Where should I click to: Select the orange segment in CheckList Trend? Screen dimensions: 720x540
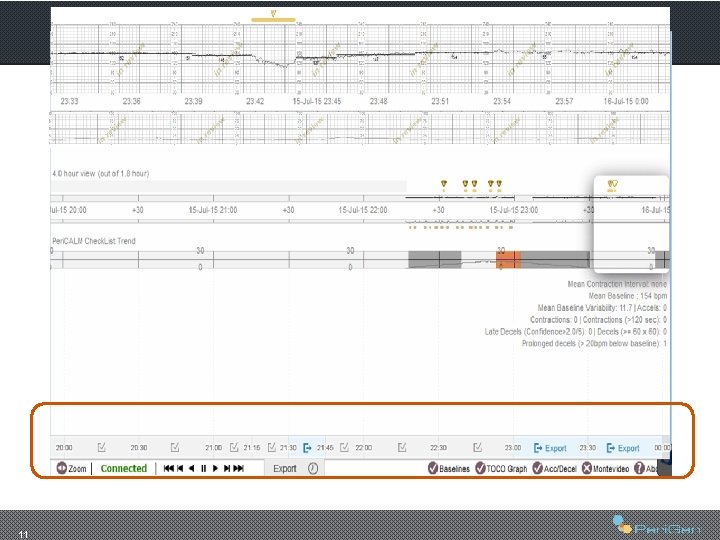tap(508, 259)
